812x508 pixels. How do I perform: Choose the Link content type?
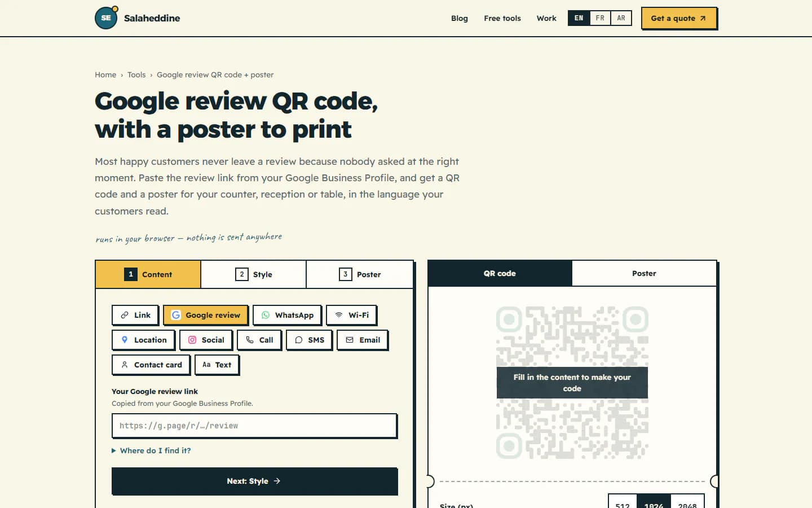click(x=135, y=315)
